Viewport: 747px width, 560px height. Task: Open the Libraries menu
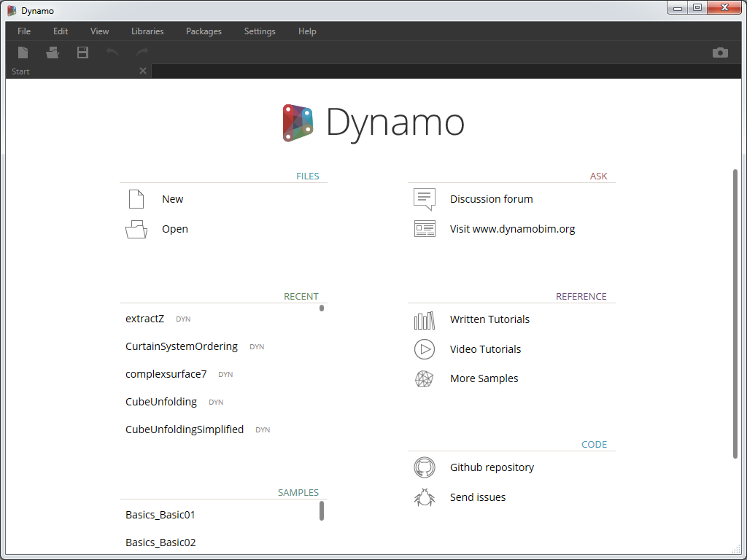(147, 31)
